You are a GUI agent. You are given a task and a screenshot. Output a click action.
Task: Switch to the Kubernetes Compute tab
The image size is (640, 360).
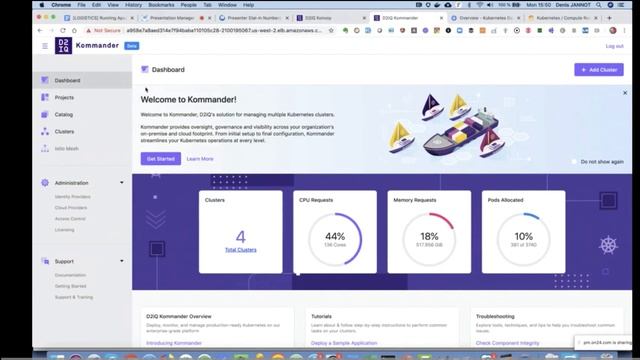click(x=563, y=18)
